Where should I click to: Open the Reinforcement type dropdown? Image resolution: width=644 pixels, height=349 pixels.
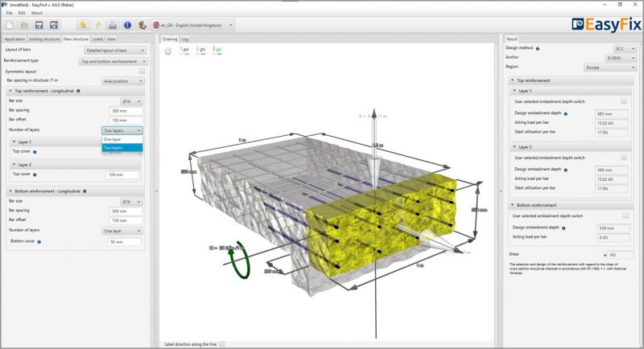(x=113, y=61)
